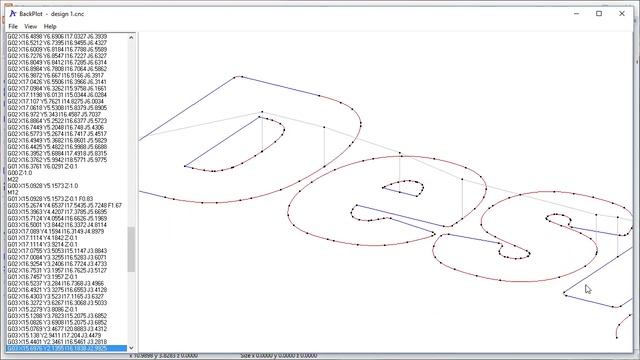Close the BackPlot window
The image size is (640, 360).
click(622, 13)
